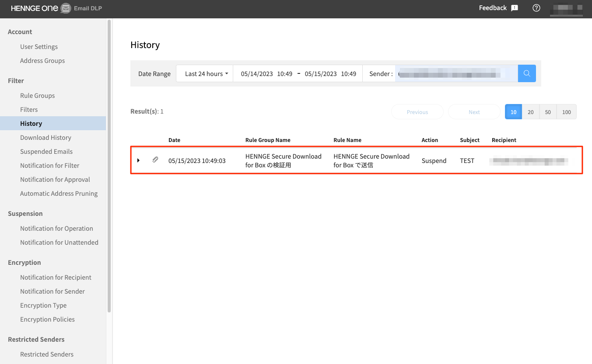Click the Date Range label
The height and width of the screenshot is (364, 592).
tap(154, 74)
